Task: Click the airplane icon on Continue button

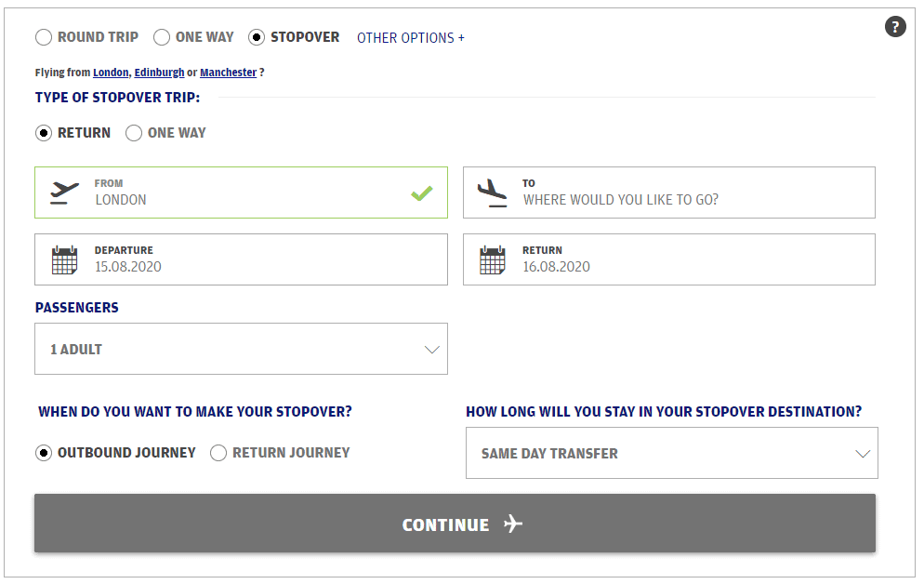Action: pos(513,524)
